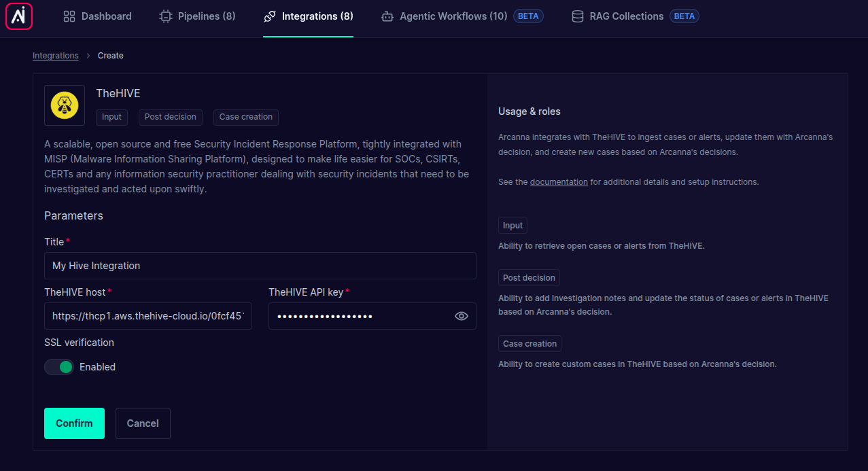Click the Case creation badge in Usage panel
Image resolution: width=868 pixels, height=471 pixels.
click(530, 344)
